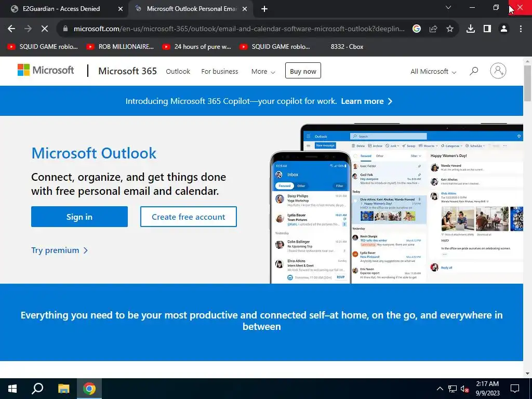Image resolution: width=532 pixels, height=399 pixels.
Task: Open first SQUID GAME roblo... bookmark
Action: point(43,47)
